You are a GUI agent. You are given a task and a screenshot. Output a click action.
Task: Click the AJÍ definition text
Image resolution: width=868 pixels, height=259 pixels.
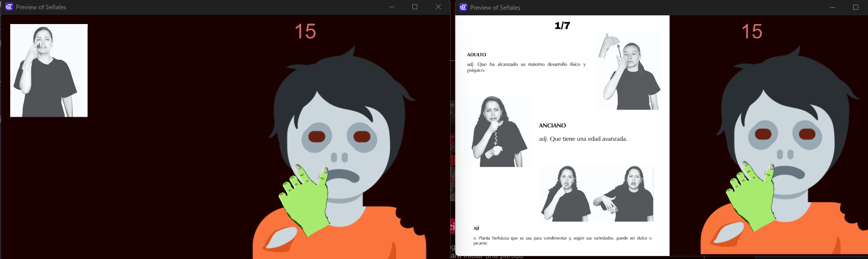[x=562, y=241]
